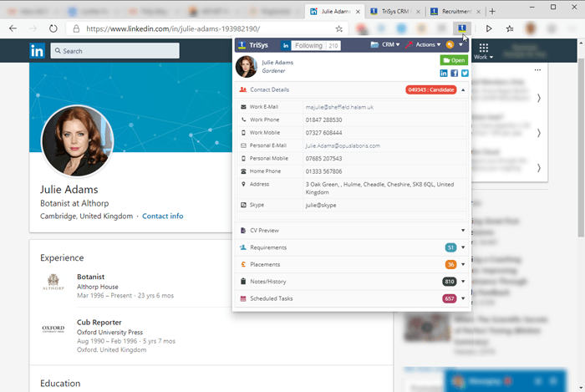Click the work e-mail address link

click(339, 107)
